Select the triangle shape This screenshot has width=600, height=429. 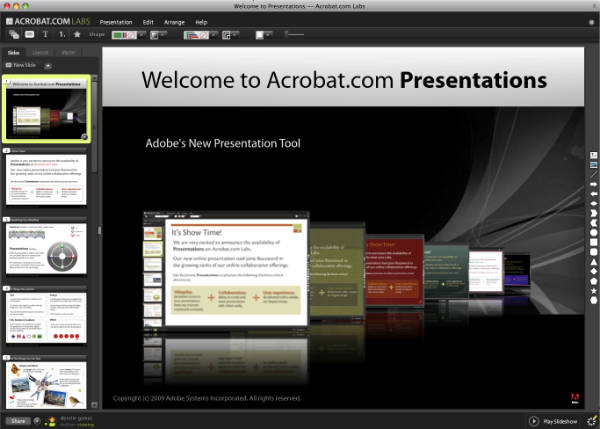(593, 262)
